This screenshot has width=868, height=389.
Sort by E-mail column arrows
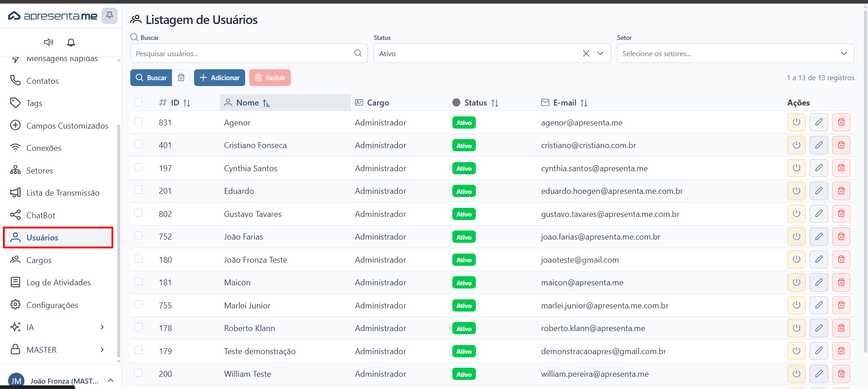point(584,103)
